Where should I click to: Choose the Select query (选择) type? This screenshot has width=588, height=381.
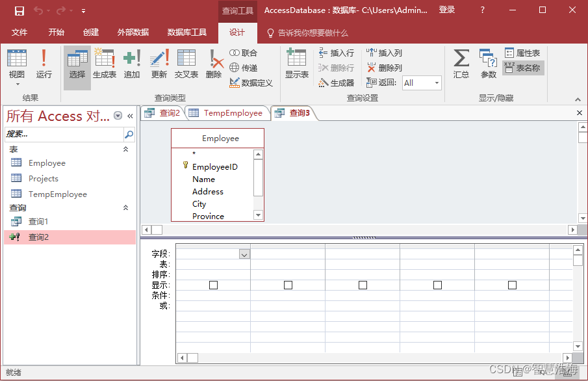click(x=77, y=68)
